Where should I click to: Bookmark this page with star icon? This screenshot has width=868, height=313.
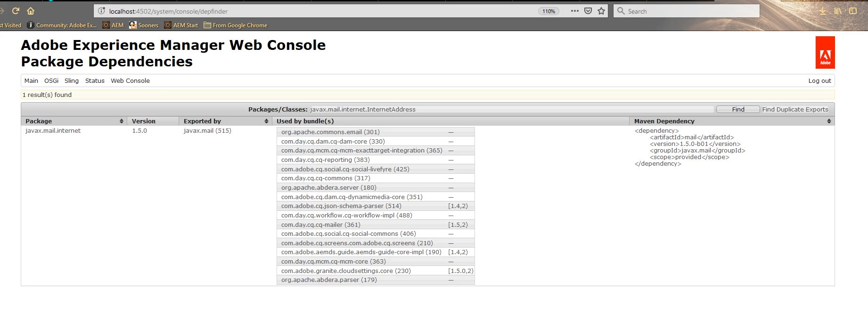click(x=601, y=11)
